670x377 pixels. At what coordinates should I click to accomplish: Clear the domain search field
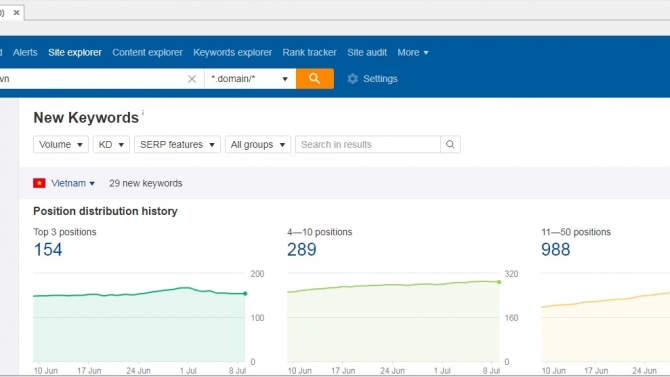[192, 79]
